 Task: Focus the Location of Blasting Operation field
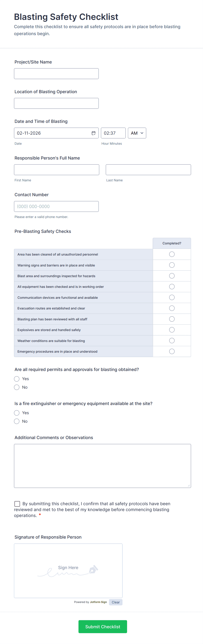pyautogui.click(x=56, y=103)
